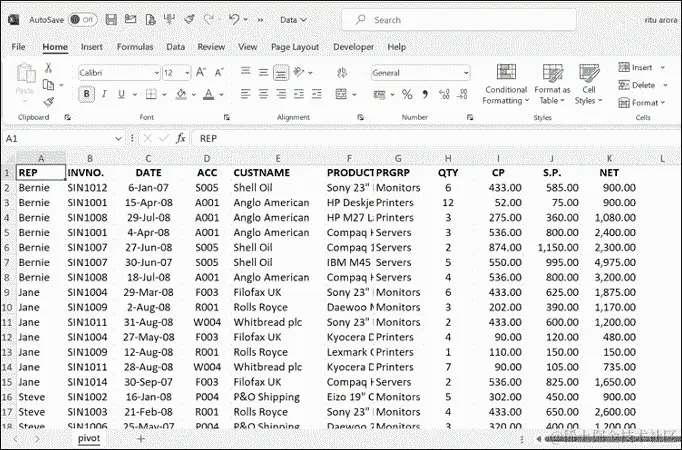The width and height of the screenshot is (682, 450).
Task: Switch to the Review ribbon tab
Action: click(x=211, y=47)
